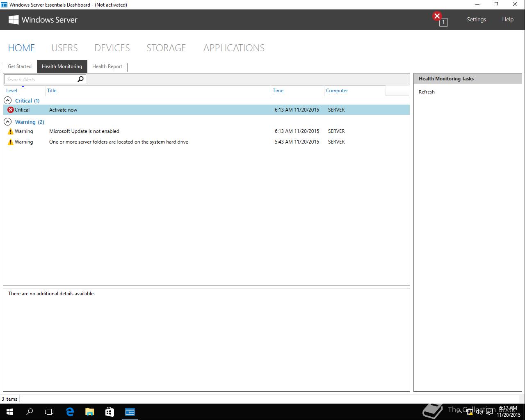Click the Warning (2) group label
Screen dimensions: 525x420
coord(30,122)
